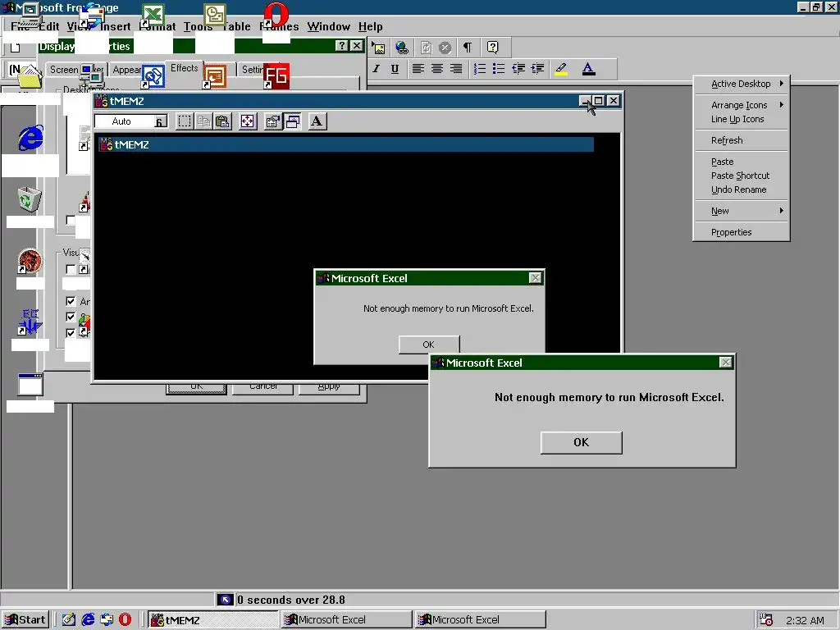
Task: Toggle Show All paragraph marks icon
Action: (x=468, y=48)
